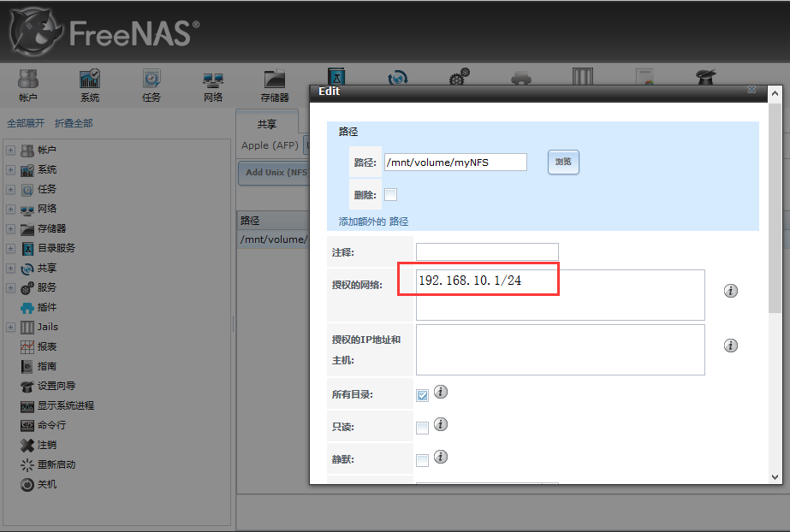This screenshot has height=532, width=790.
Task: Click the 共享 globe icon in tree
Action: pos(27,269)
